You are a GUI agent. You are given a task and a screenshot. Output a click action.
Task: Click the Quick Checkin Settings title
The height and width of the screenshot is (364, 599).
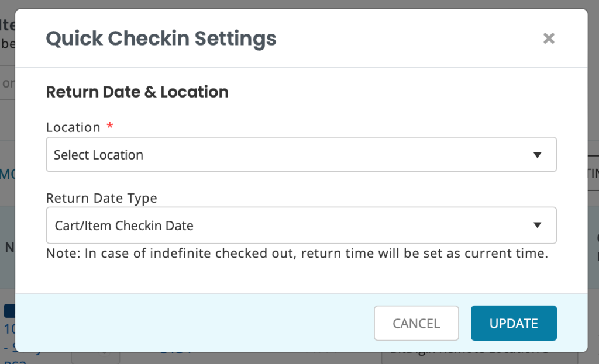(x=161, y=39)
